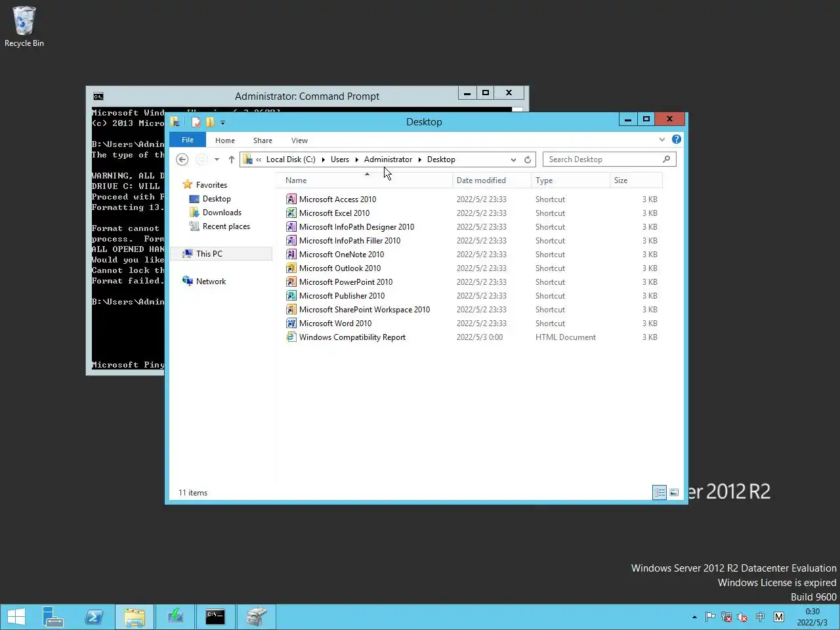
Task: Click Users breadcrumb segment
Action: pos(340,159)
